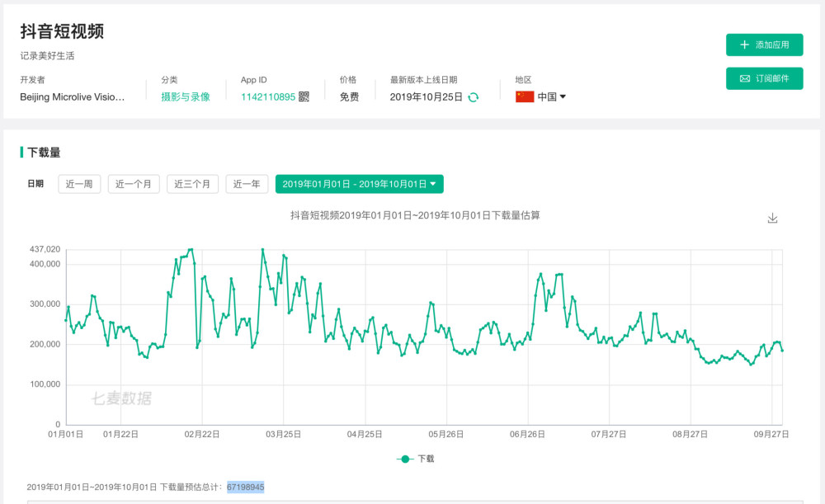Click the 06月26日 x-axis label
The height and width of the screenshot is (504, 825).
click(527, 435)
